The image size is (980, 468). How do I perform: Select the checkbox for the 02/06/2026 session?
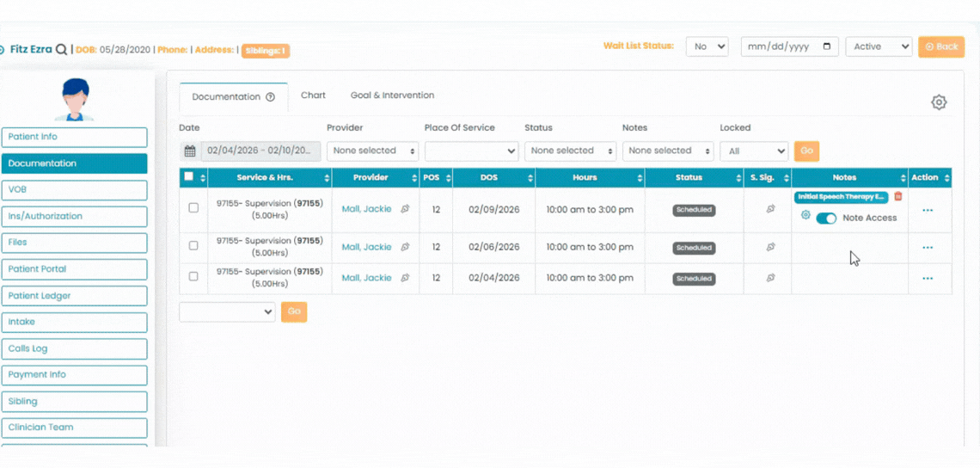tap(193, 246)
